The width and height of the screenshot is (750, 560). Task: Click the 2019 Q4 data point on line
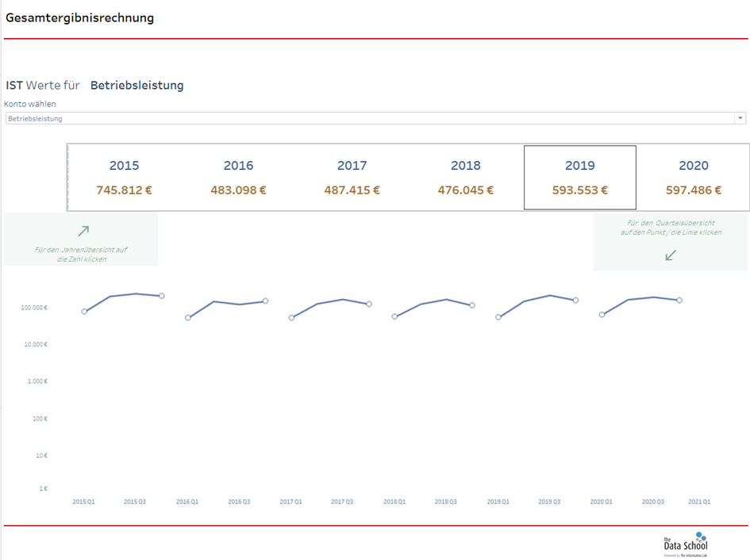pyautogui.click(x=576, y=301)
